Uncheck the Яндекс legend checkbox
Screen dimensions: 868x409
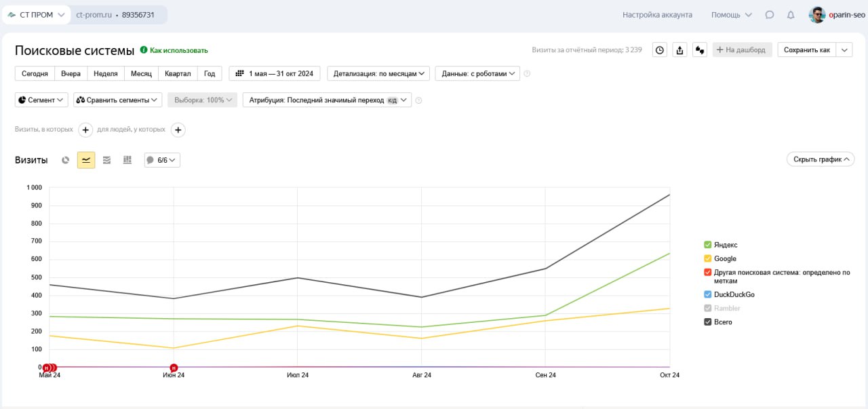click(x=708, y=245)
